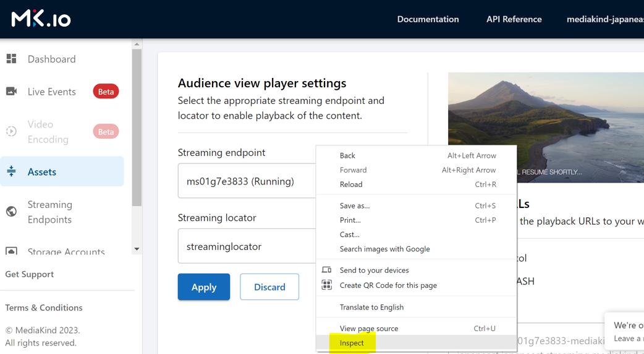
Task: Click the Dashboard grid icon
Action: pyautogui.click(x=12, y=59)
